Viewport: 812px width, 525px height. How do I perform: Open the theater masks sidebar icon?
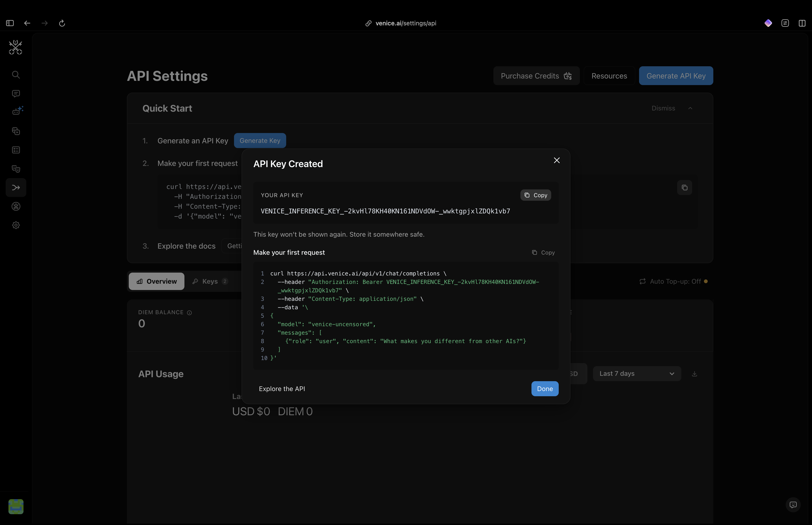[16, 169]
